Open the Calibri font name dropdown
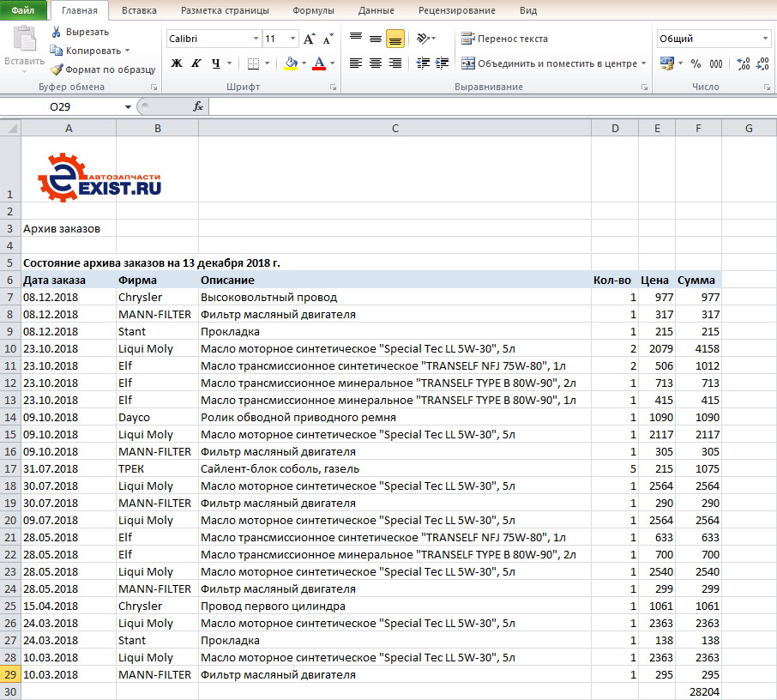777x700 pixels. pos(256,39)
